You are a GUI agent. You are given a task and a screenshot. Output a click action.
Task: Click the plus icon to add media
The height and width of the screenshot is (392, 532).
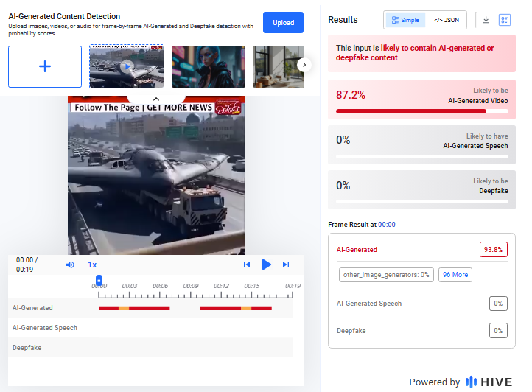click(45, 66)
